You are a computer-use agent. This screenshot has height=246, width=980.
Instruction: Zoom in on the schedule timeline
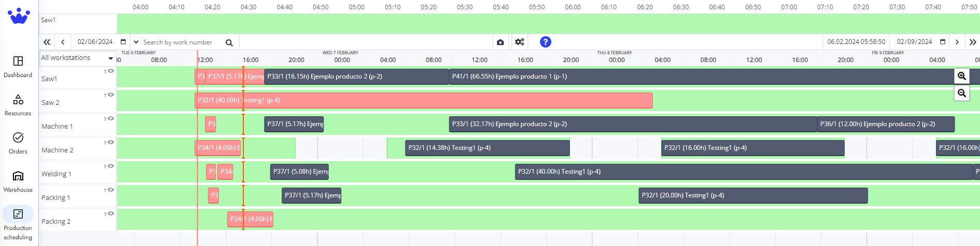961,76
